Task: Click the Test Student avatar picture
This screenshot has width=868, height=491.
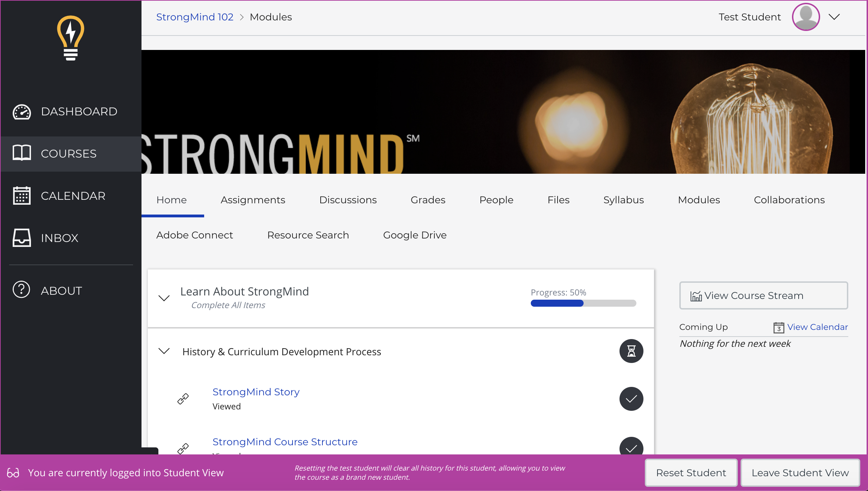Action: [x=806, y=17]
